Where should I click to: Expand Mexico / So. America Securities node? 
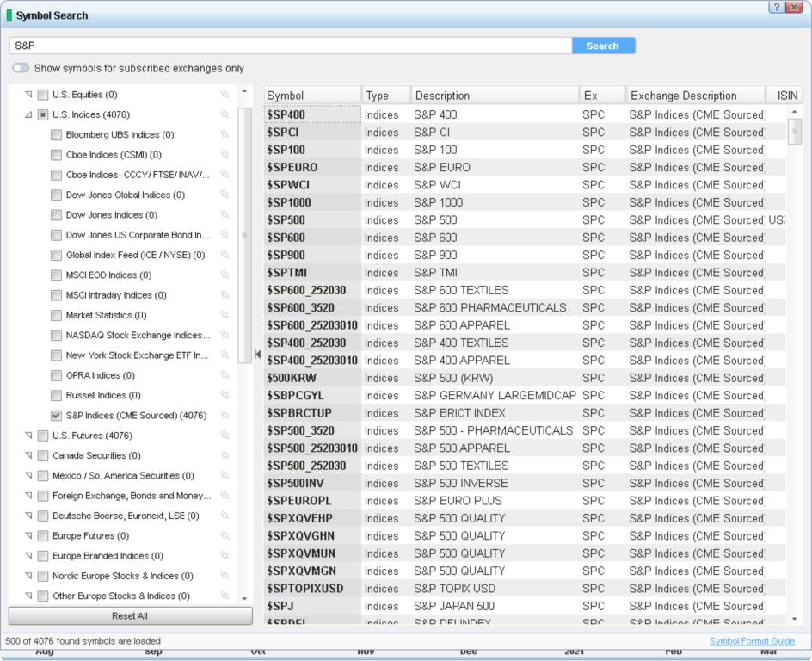[x=29, y=475]
